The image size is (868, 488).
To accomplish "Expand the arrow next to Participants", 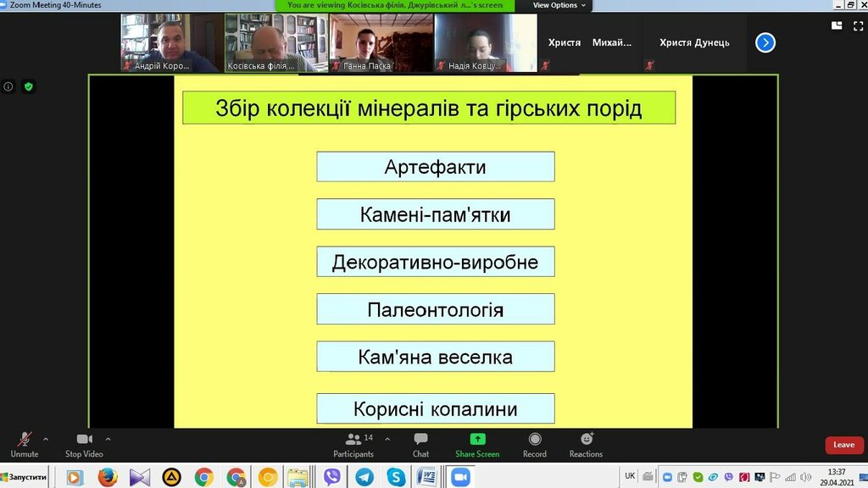I will tap(387, 439).
